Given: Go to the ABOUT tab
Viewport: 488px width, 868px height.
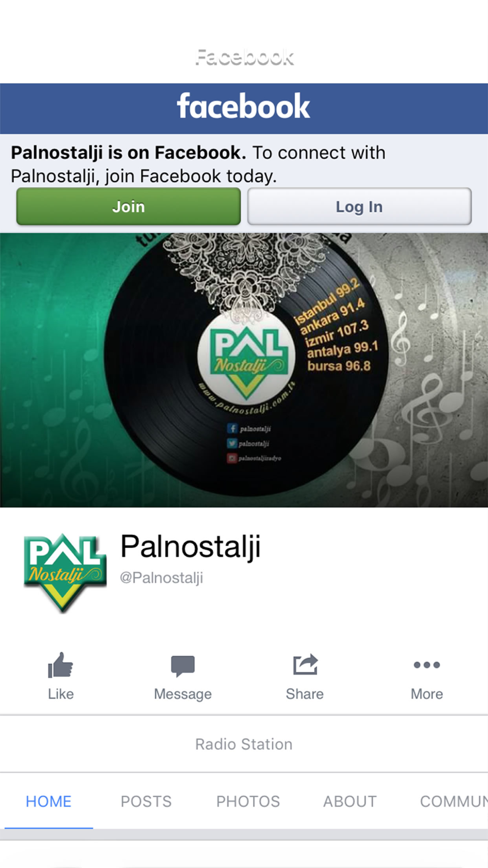Looking at the screenshot, I should 350,801.
